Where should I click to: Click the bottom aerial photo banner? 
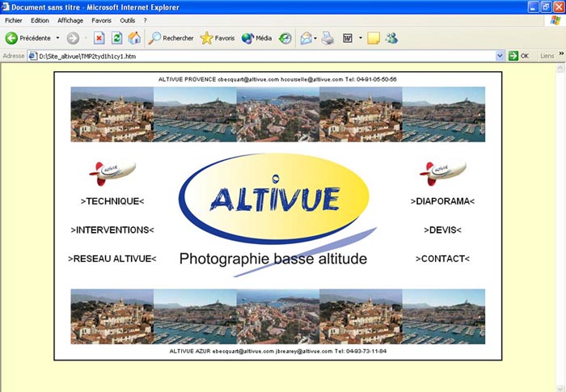pos(278,317)
